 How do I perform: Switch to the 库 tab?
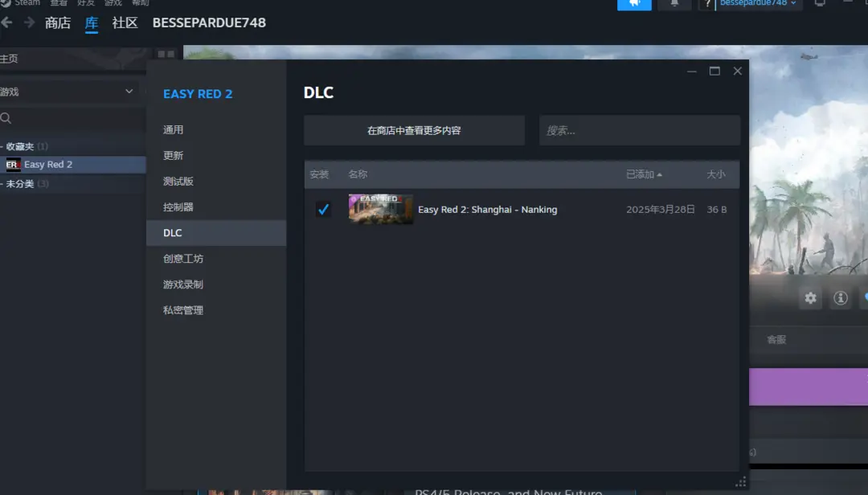(x=92, y=22)
